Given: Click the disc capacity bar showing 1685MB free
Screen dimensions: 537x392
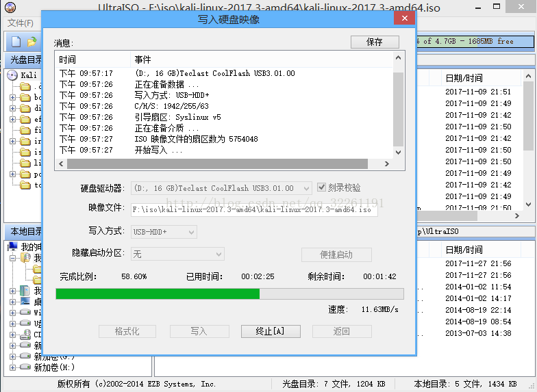Looking at the screenshot, I should click(475, 41).
